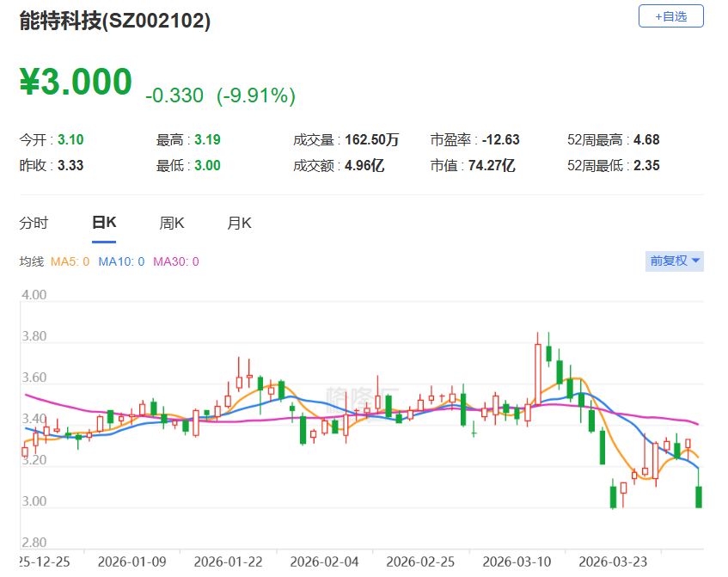Click the 最低 value 3.00
The height and width of the screenshot is (577, 728).
tap(207, 165)
